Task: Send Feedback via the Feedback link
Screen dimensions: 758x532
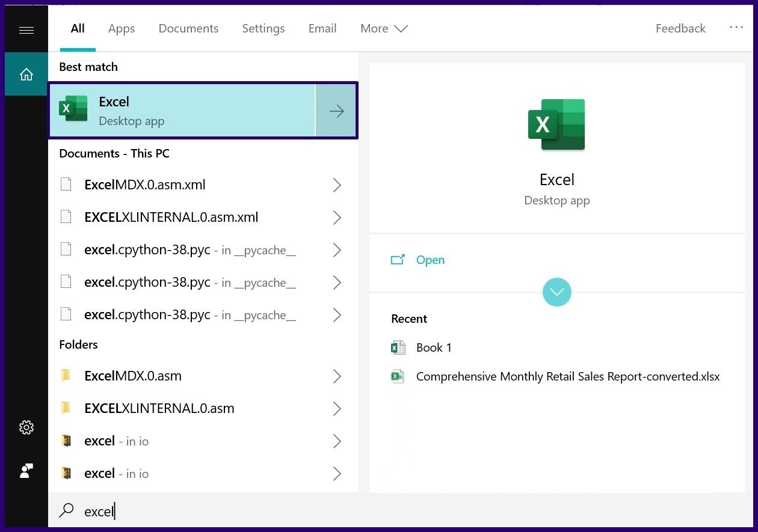Action: [680, 28]
